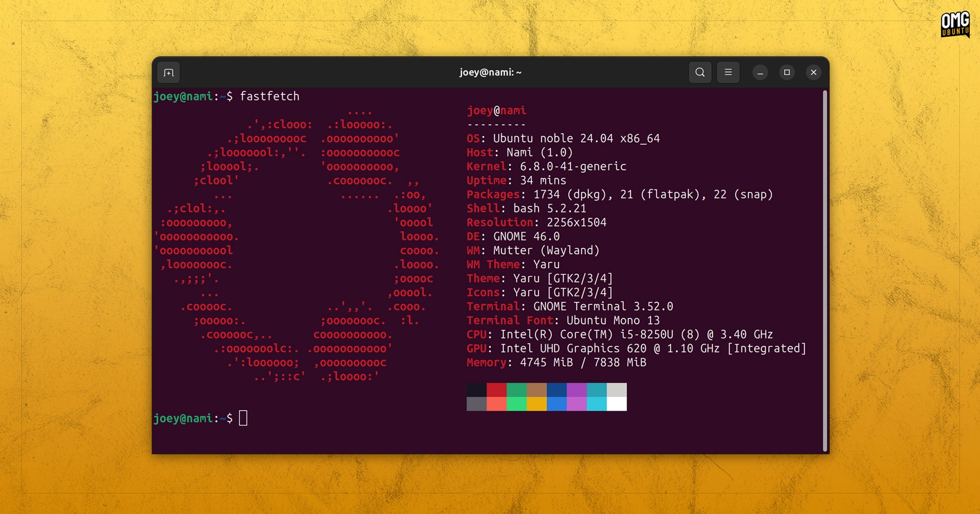Screen dimensions: 980x514
Task: Click the 'CPU: Intel(R) Core(TM) i5-8250U' line
Action: pyautogui.click(x=620, y=335)
